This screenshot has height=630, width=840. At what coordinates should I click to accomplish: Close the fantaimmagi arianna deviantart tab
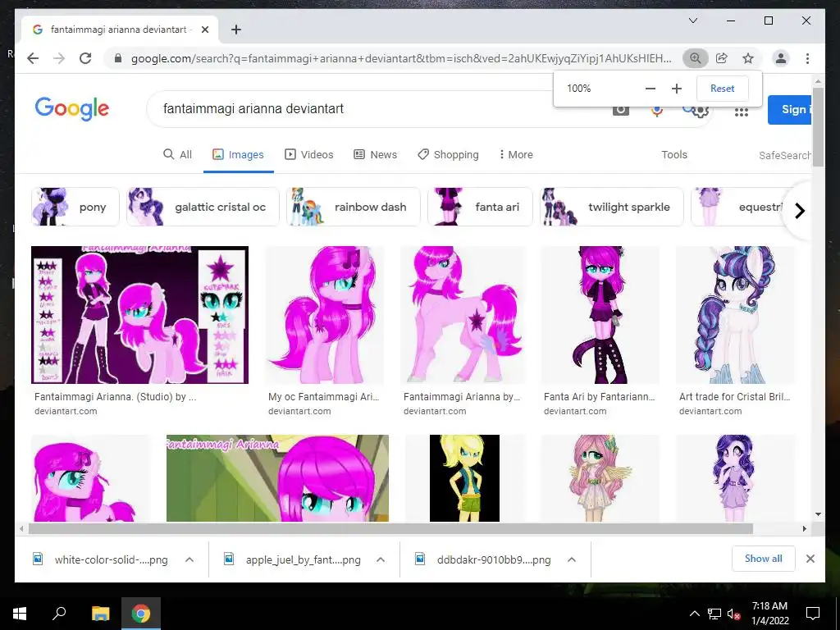[204, 30]
